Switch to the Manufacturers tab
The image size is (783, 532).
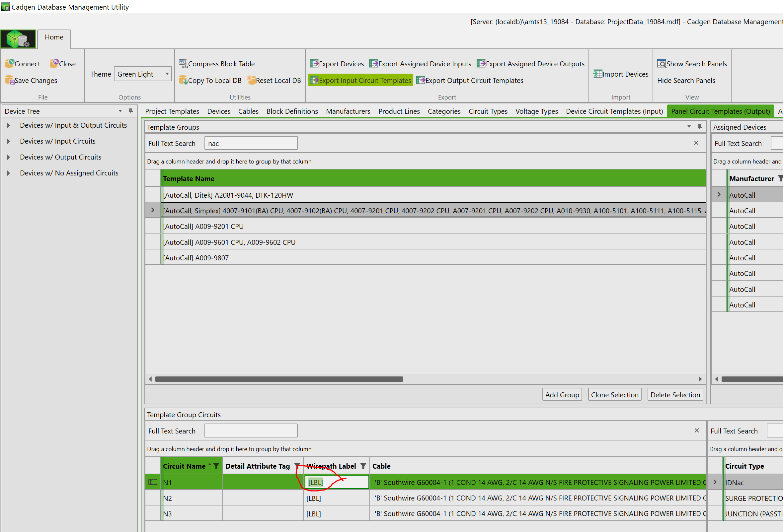pos(348,111)
